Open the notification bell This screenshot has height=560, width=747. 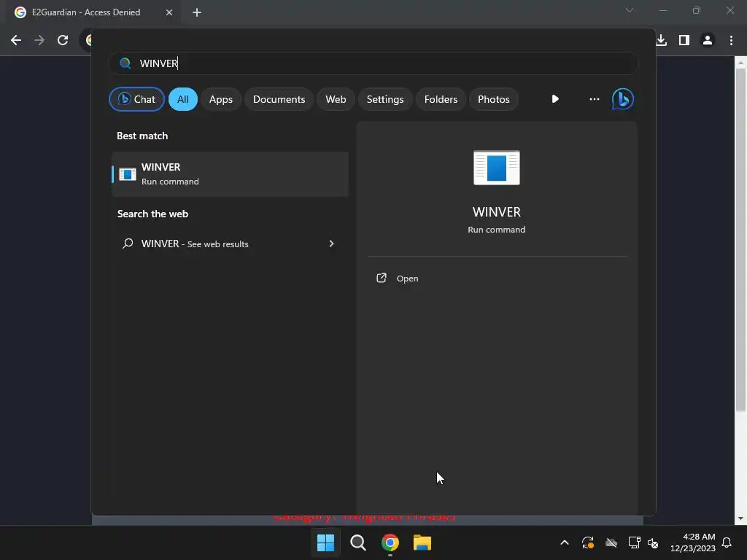[727, 542]
